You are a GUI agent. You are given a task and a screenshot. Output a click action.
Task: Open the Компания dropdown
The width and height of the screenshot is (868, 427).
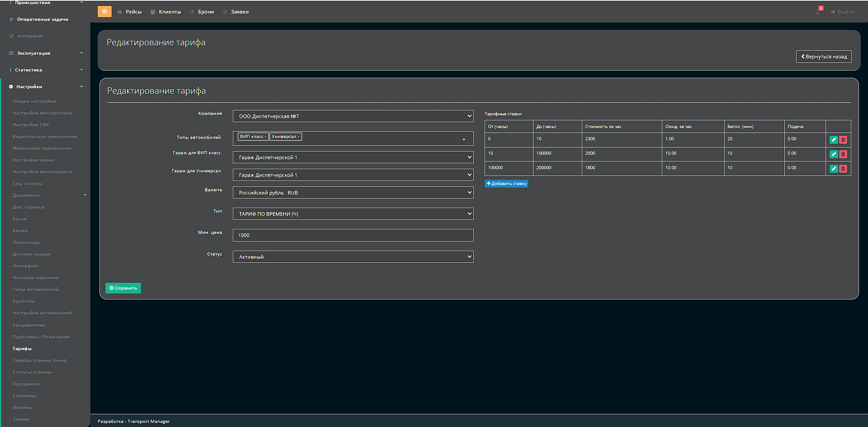click(353, 116)
